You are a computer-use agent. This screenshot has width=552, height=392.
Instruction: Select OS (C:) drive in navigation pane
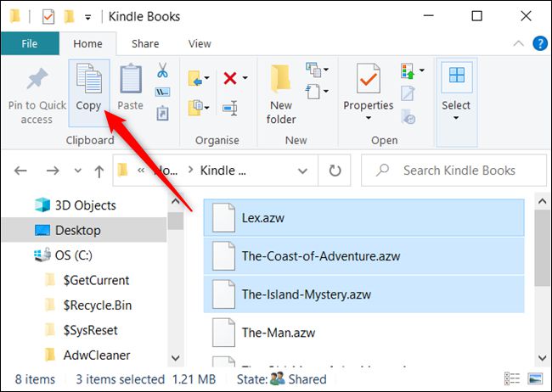coord(64,255)
